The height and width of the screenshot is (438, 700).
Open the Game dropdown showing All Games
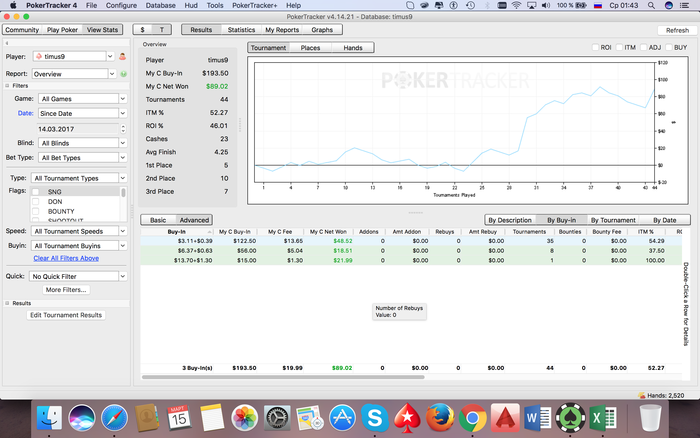point(82,99)
